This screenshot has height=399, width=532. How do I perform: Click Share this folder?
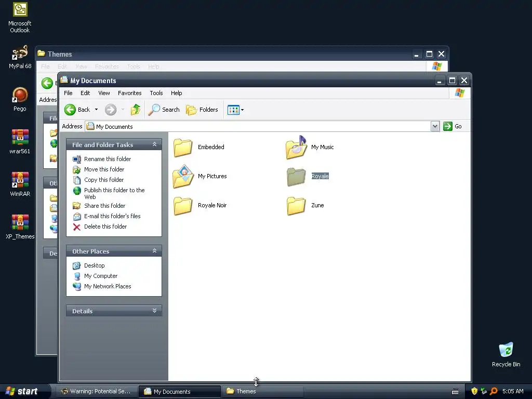tap(104, 206)
